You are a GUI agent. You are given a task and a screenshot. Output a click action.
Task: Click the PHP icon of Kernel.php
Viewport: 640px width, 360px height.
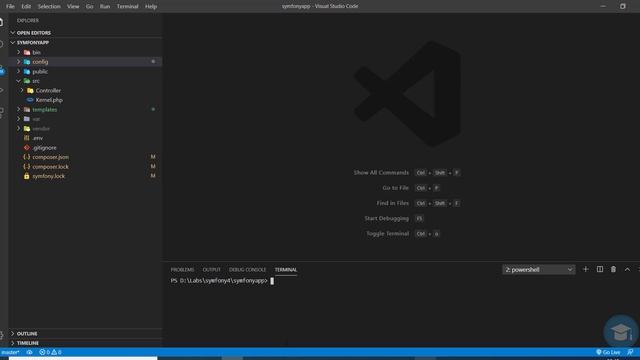30,100
